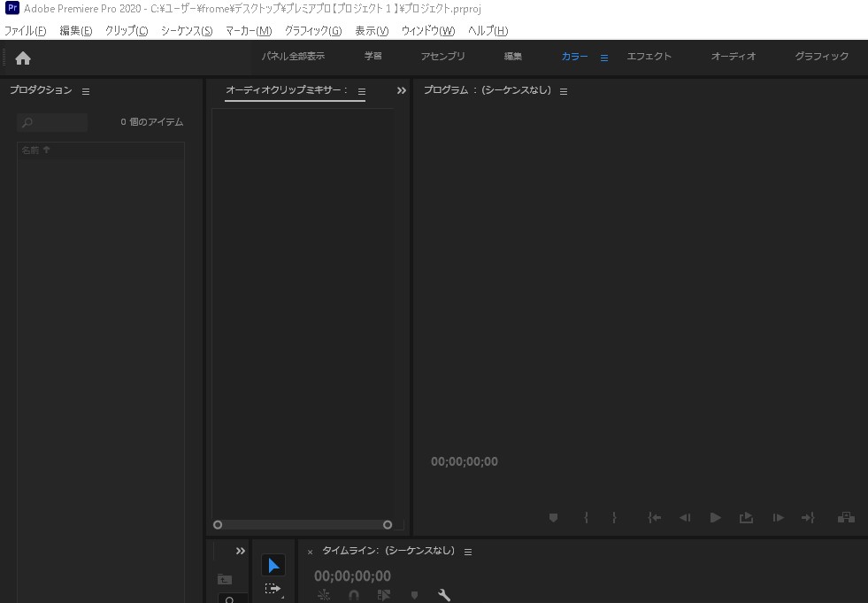Image resolution: width=868 pixels, height=603 pixels.
Task: Switch to the エフェクト workspace tab
Action: (x=649, y=57)
